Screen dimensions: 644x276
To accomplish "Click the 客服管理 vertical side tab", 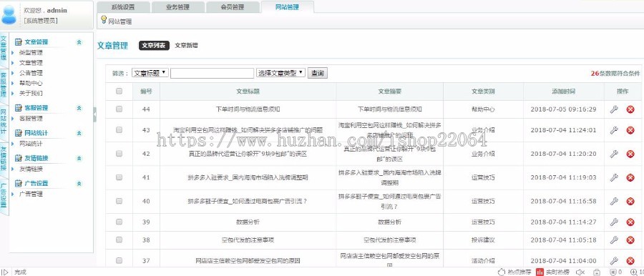I will pyautogui.click(x=4, y=85).
